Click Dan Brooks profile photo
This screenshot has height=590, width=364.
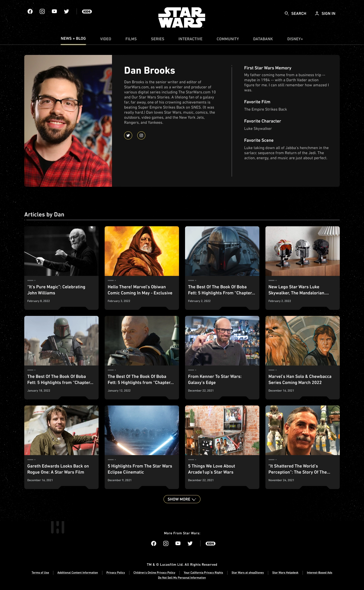tap(68, 121)
